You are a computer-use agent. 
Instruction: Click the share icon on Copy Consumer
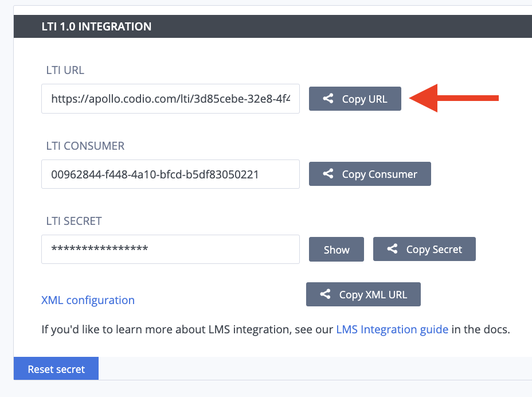tap(328, 173)
